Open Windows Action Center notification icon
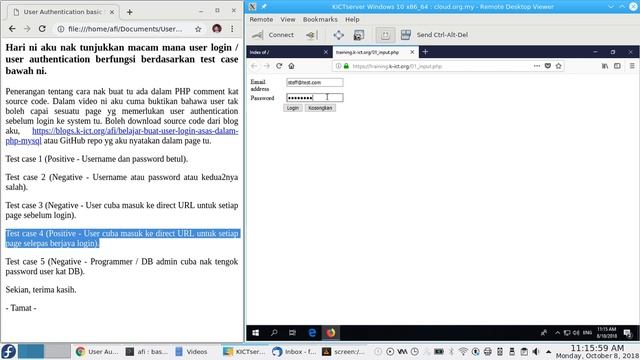This screenshot has height=360, width=640. (x=627, y=333)
